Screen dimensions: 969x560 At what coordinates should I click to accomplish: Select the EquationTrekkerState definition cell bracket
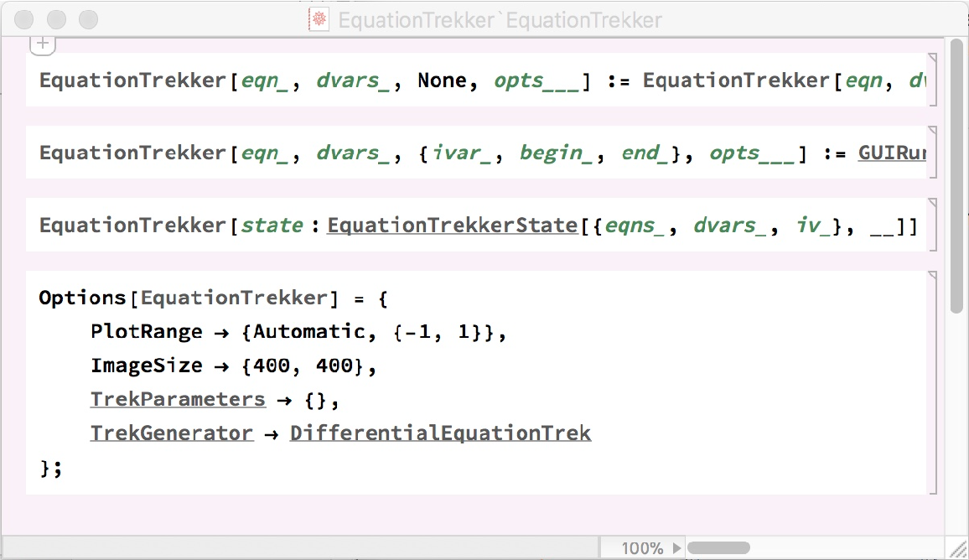click(x=932, y=225)
